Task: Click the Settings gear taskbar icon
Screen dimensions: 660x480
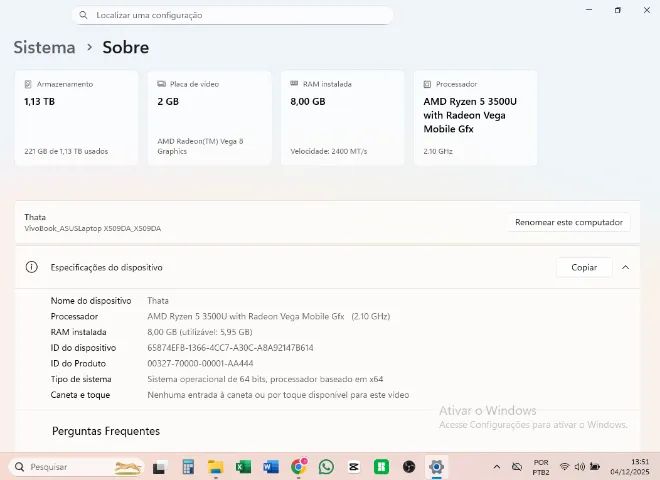Action: pyautogui.click(x=436, y=467)
